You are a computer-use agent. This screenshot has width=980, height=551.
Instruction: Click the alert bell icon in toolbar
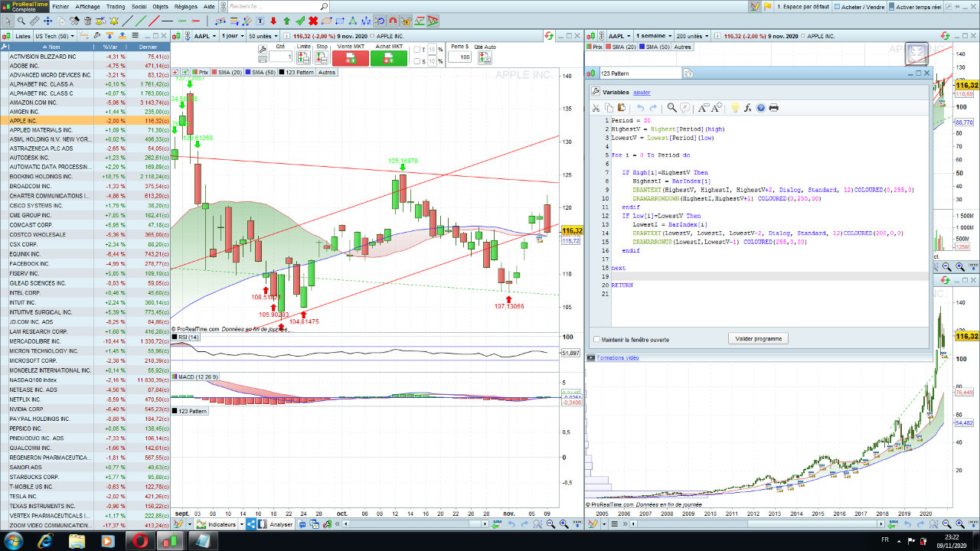pos(113,21)
